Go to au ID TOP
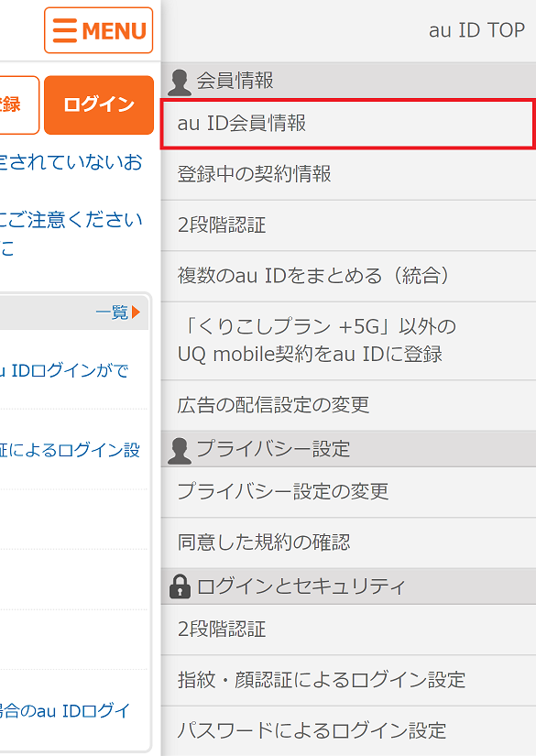Viewport: 536px width, 756px height. coord(476,30)
